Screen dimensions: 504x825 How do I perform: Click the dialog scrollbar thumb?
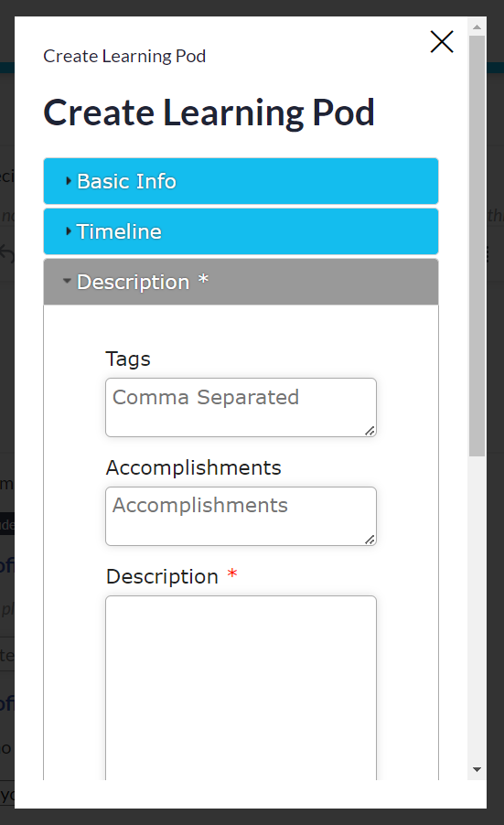tap(477, 246)
